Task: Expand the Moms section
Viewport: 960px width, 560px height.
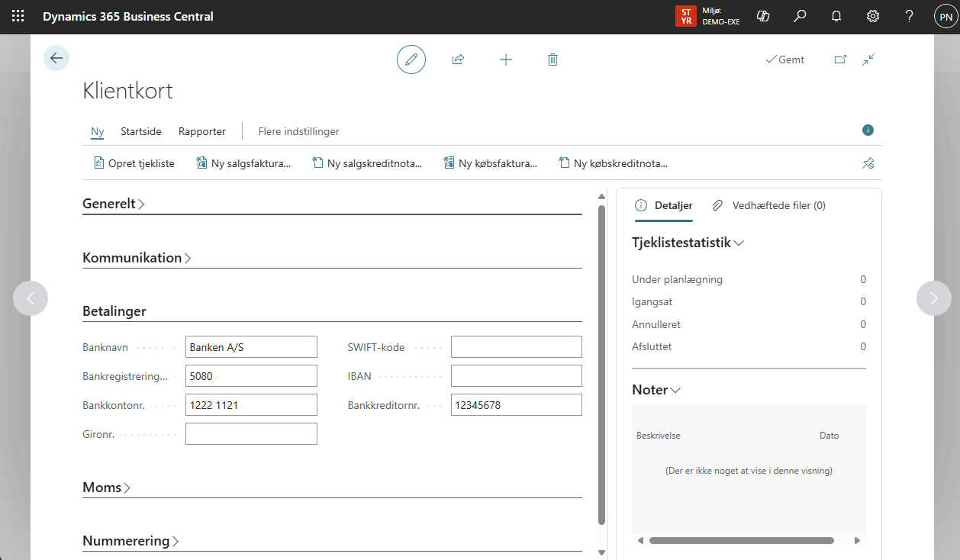Action: pos(106,488)
